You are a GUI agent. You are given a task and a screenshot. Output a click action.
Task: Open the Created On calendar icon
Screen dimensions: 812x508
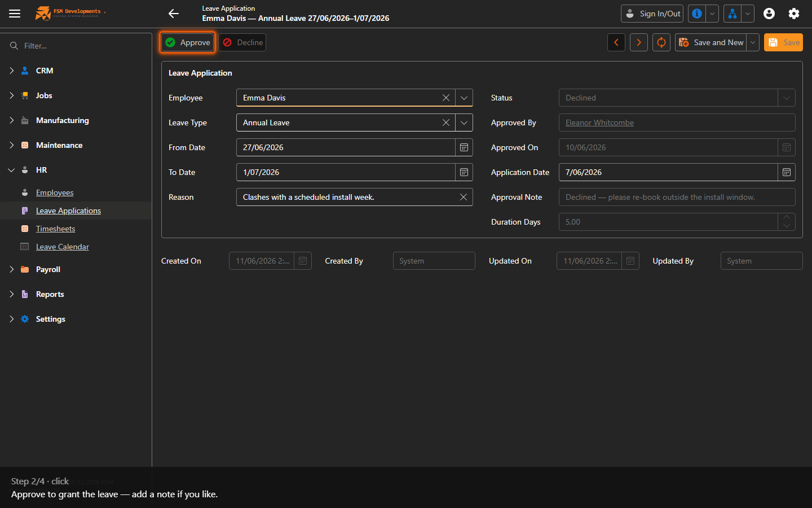tap(303, 261)
